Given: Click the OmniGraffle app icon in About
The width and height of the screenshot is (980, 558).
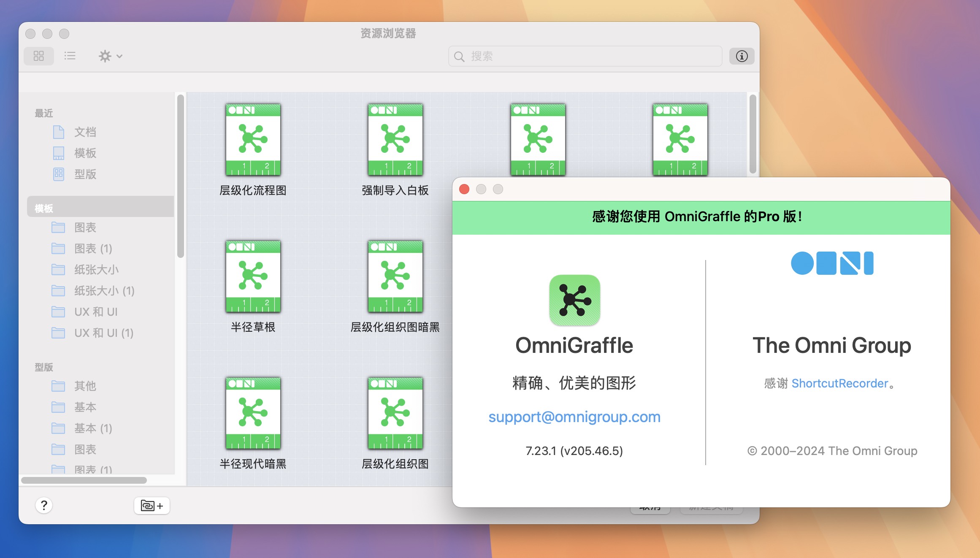Looking at the screenshot, I should point(574,300).
